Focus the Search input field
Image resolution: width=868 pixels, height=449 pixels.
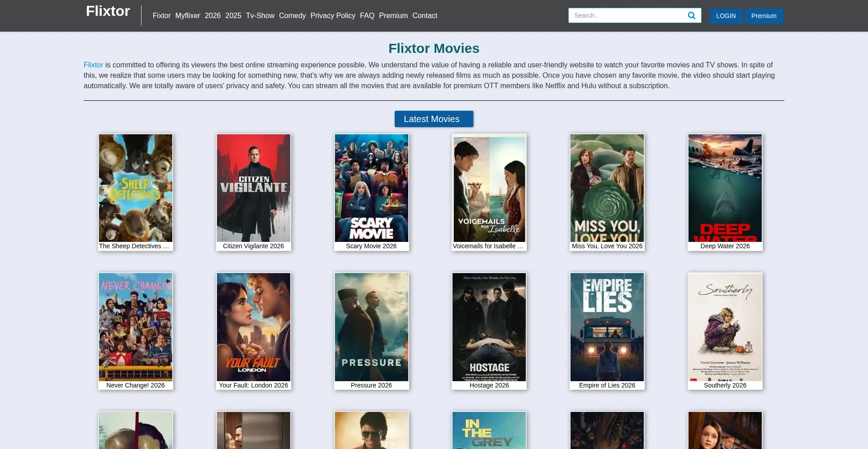tap(627, 15)
